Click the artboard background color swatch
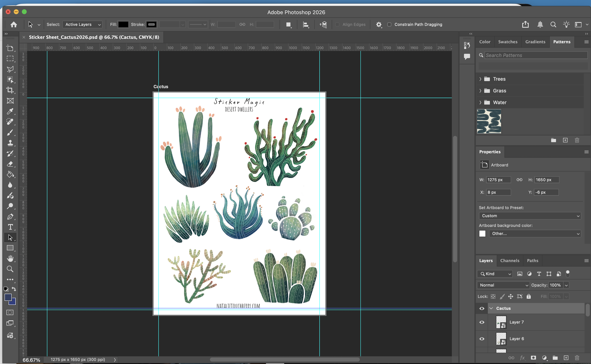This screenshot has height=364, width=591. 482,234
